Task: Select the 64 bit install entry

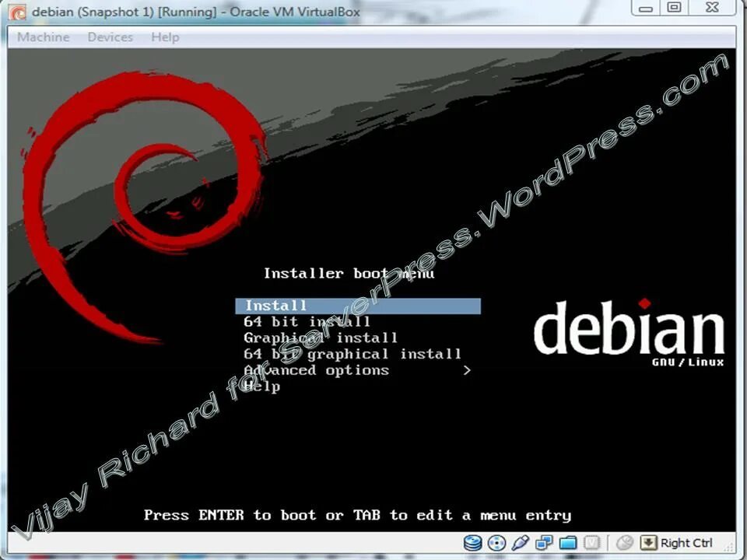Action: pos(307,322)
